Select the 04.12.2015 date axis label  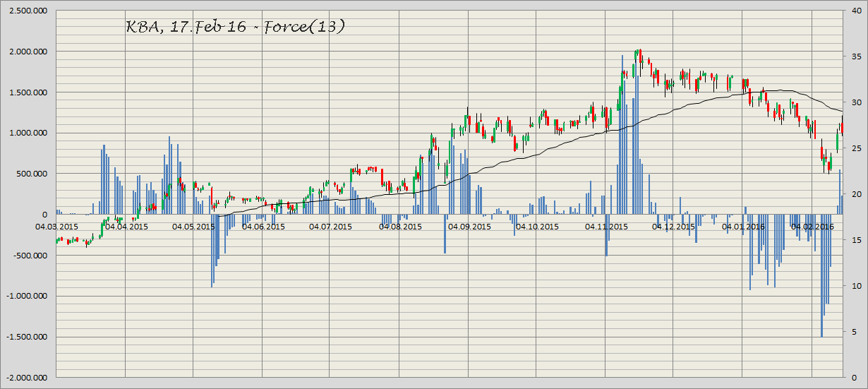point(673,227)
